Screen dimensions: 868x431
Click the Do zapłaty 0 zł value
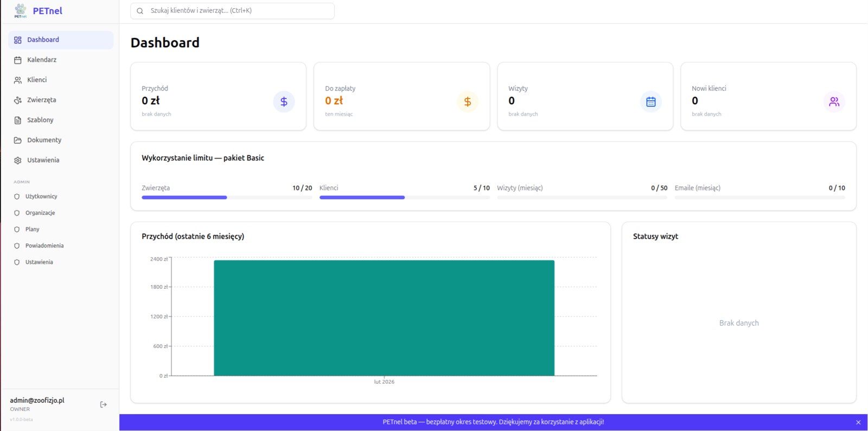point(334,101)
